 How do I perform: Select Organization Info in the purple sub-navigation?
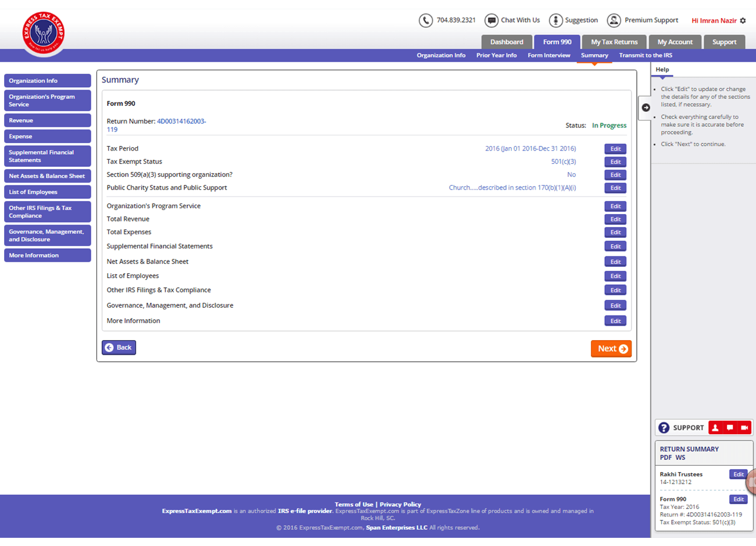pos(441,55)
